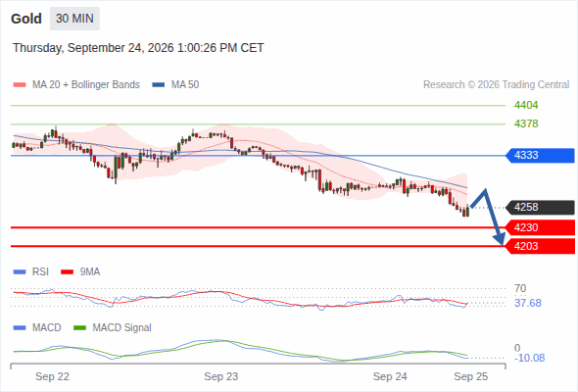Click the black 4258 current price tag
Image resolution: width=578 pixels, height=392 pixels.
540,207
